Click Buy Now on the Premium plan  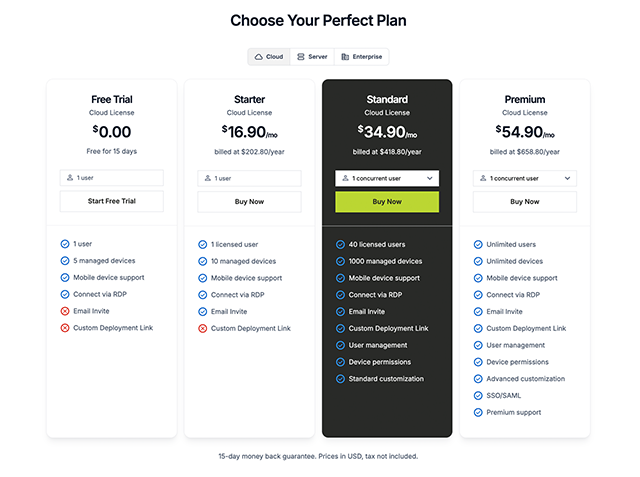coord(525,201)
